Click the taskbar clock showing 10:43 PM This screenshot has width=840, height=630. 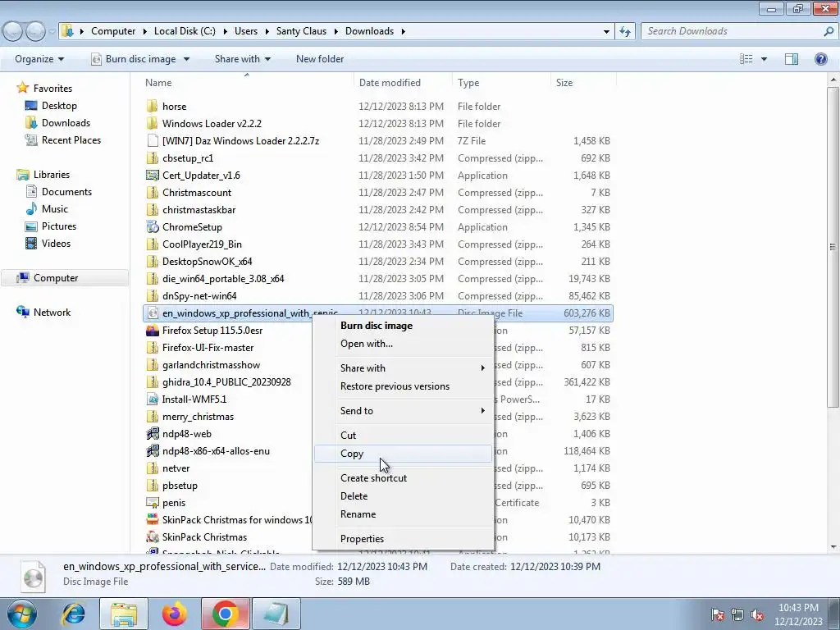[798, 614]
